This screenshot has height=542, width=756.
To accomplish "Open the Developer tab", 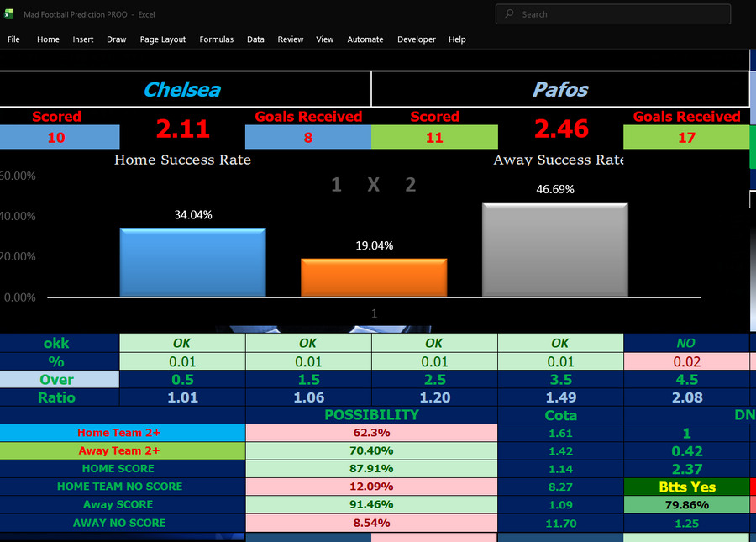I will 416,39.
